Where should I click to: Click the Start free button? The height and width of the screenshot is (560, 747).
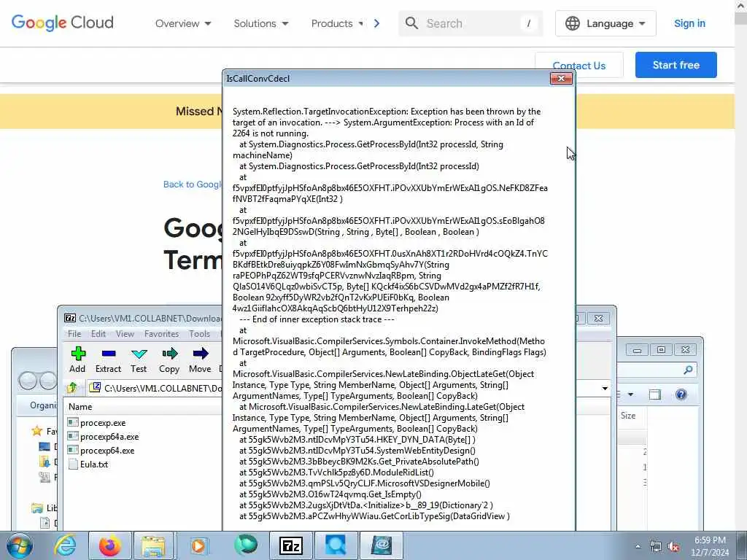pyautogui.click(x=676, y=65)
